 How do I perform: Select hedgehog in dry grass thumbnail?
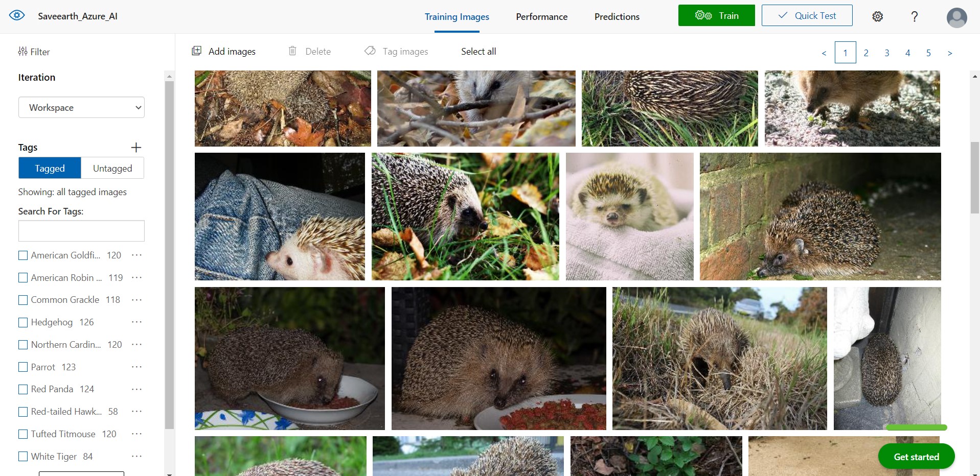click(x=719, y=359)
